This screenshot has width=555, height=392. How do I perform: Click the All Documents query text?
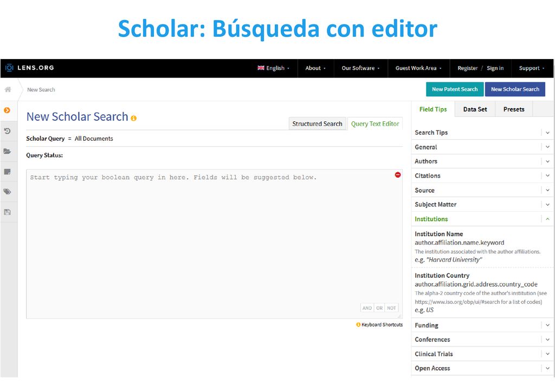click(94, 139)
